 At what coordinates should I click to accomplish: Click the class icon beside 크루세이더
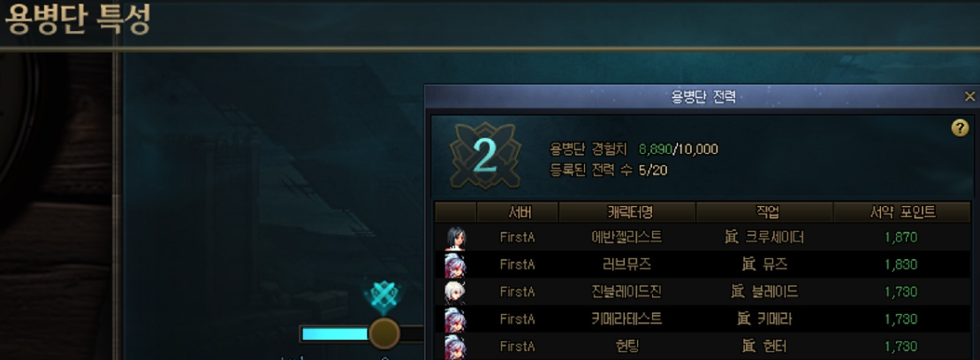pos(731,237)
